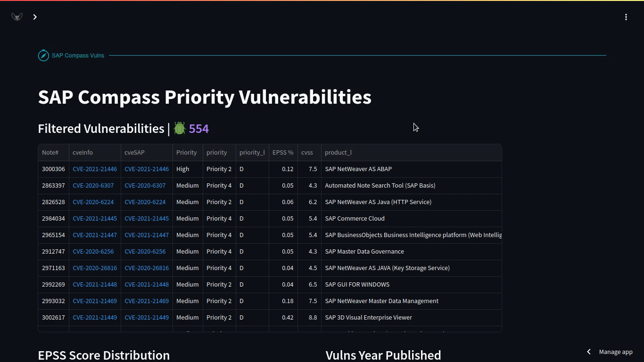Sort by the cveSAP column header
This screenshot has height=362, width=644.
(147, 153)
